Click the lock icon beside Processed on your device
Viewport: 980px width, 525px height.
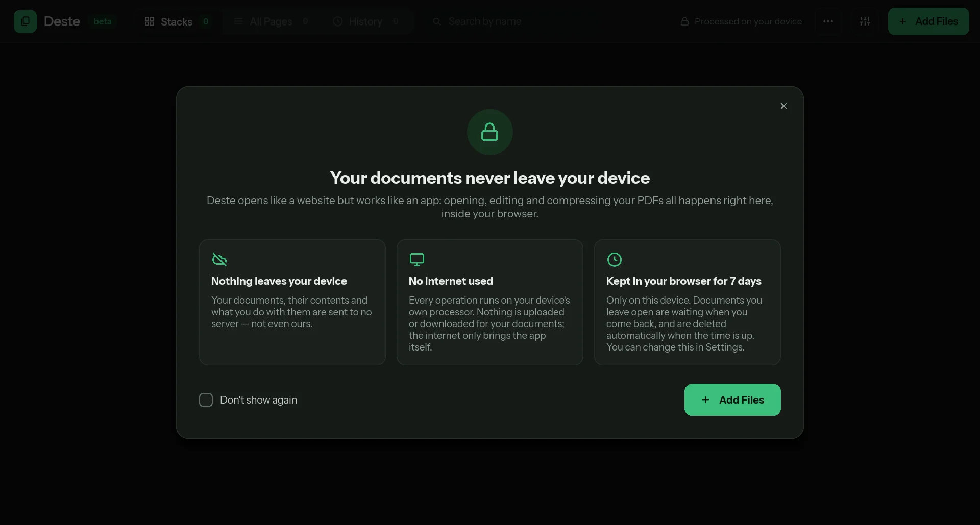click(x=684, y=21)
